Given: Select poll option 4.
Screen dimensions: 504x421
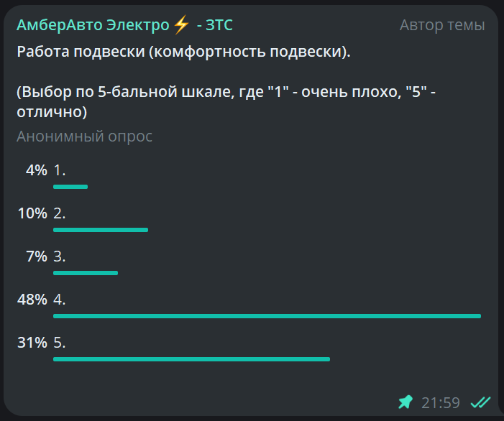Looking at the screenshot, I should (x=251, y=306).
